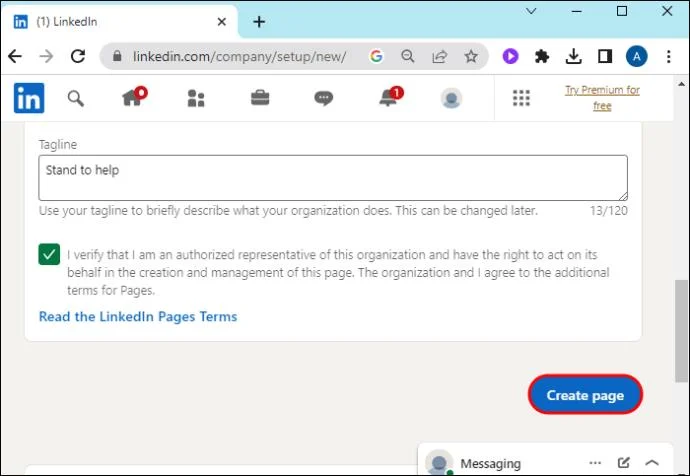Viewport: 690px width, 476px height.
Task: Compose new message in Messaging panel
Action: click(x=623, y=462)
